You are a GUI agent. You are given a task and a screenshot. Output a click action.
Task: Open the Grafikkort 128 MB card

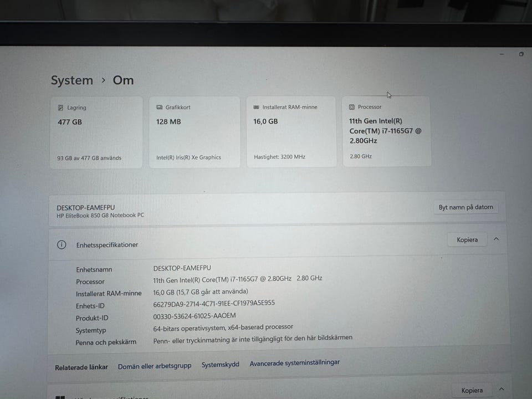[x=195, y=132]
